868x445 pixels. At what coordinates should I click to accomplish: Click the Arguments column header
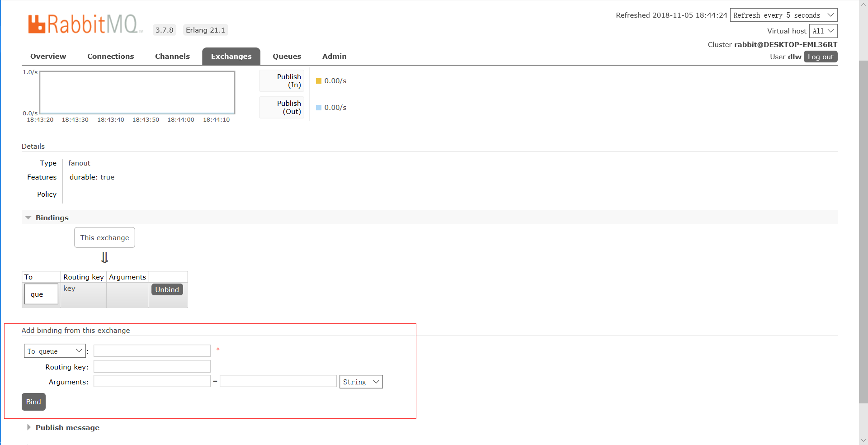click(127, 277)
